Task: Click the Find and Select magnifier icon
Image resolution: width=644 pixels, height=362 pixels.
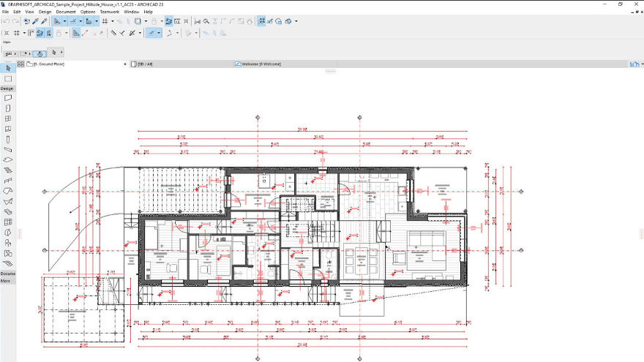Action: (x=207, y=22)
